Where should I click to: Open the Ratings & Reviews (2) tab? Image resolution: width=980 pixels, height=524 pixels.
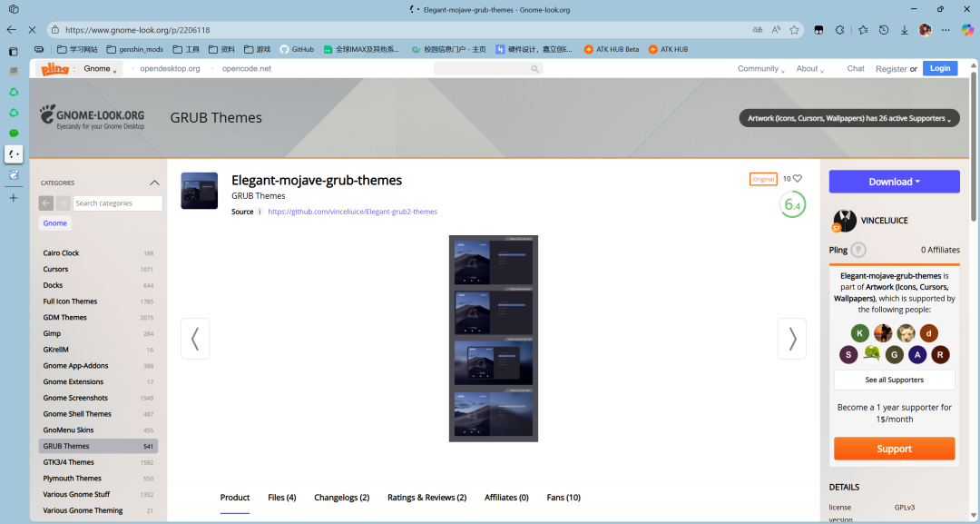426,498
